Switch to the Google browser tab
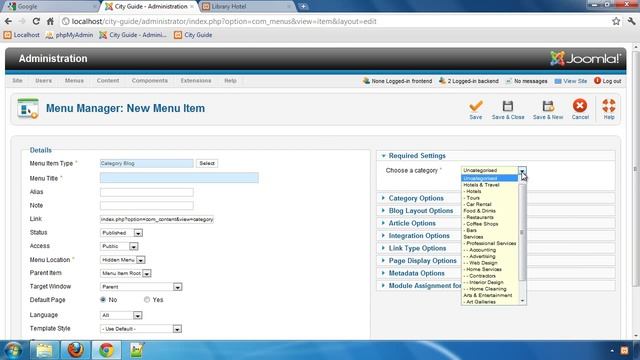This screenshot has width=640, height=360. pyautogui.click(x=51, y=7)
